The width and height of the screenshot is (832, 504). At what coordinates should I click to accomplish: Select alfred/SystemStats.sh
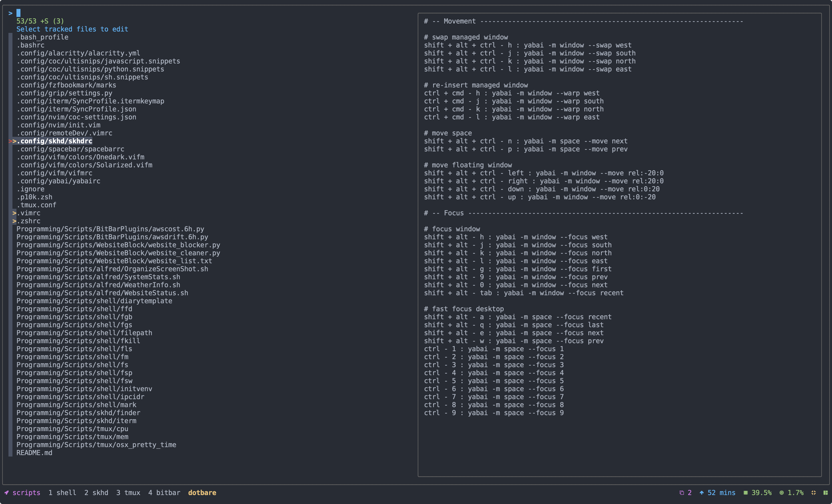(x=98, y=277)
